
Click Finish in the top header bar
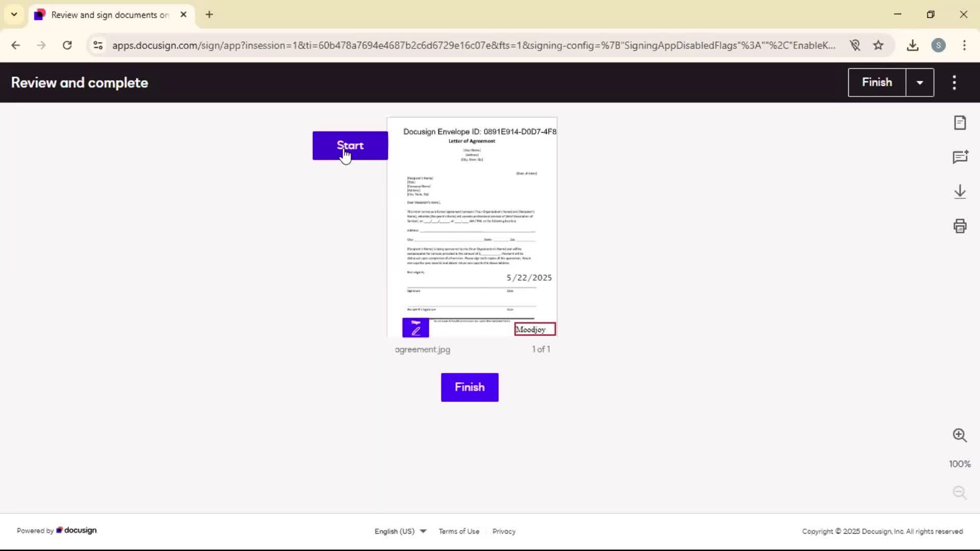877,83
